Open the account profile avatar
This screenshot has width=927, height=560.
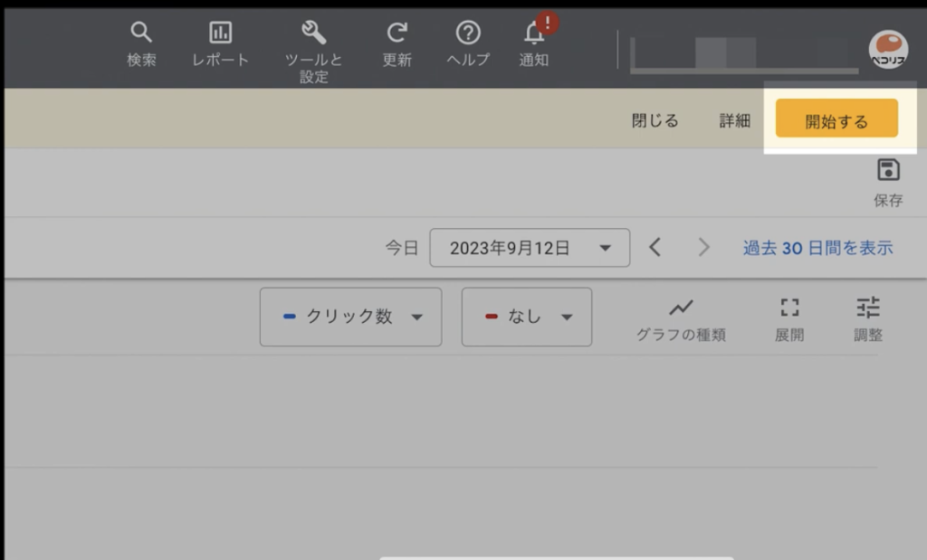tap(887, 50)
